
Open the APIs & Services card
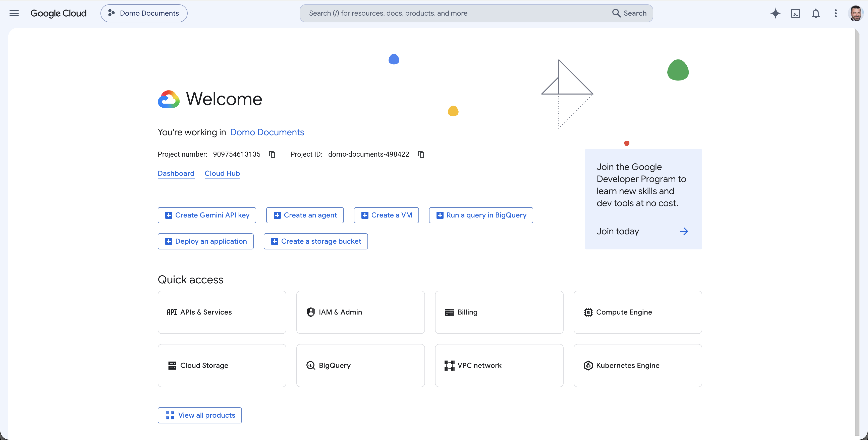coord(222,312)
